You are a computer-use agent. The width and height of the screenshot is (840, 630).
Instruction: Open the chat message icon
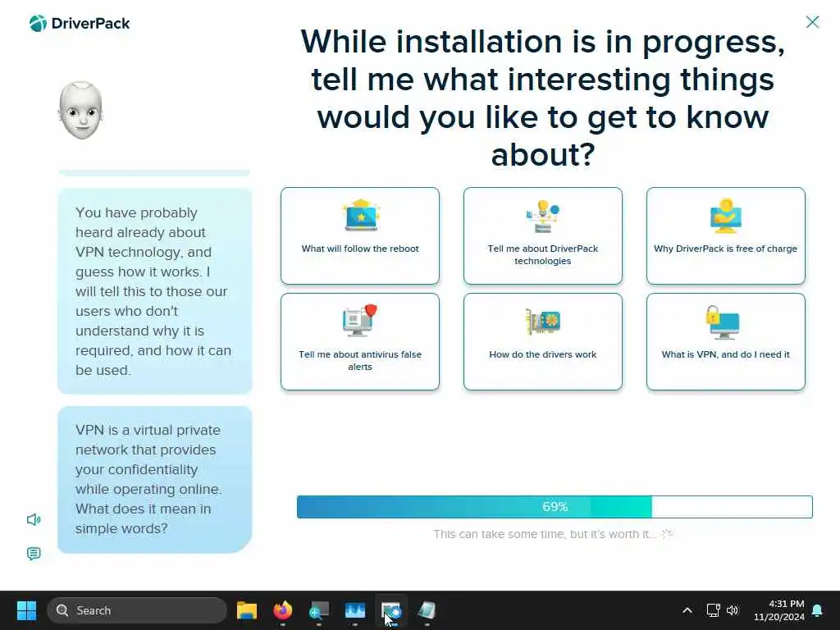coord(34,554)
